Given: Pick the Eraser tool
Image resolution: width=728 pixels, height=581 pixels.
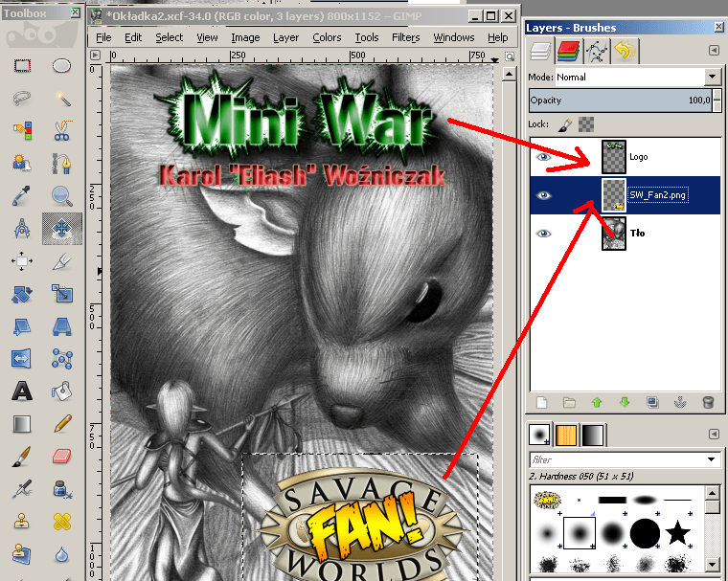Looking at the screenshot, I should click(x=62, y=455).
